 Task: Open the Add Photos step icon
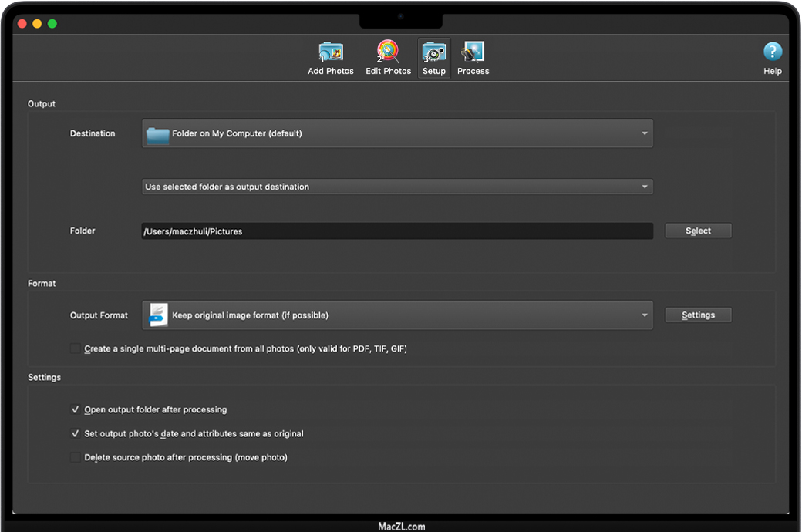[x=331, y=52]
